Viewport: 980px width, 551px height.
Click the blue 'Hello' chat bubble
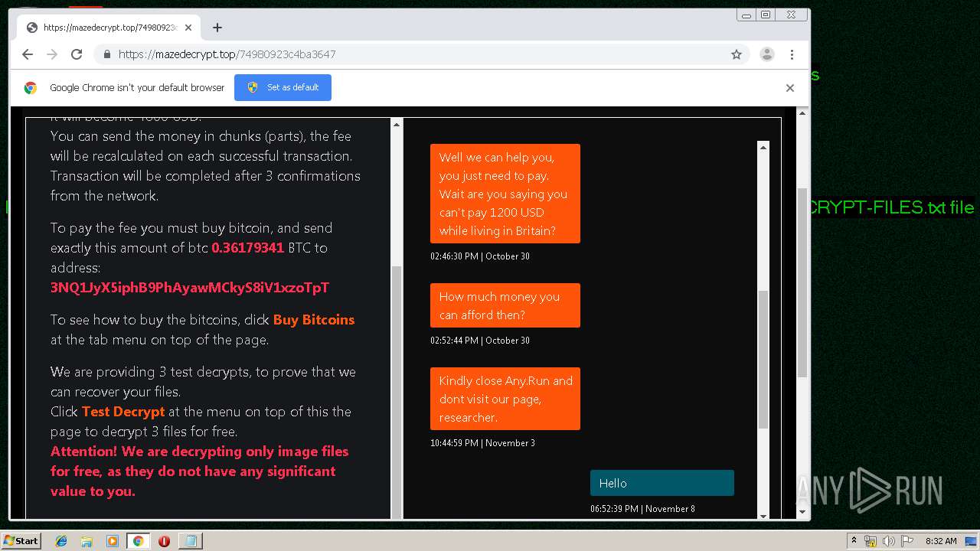click(x=662, y=483)
